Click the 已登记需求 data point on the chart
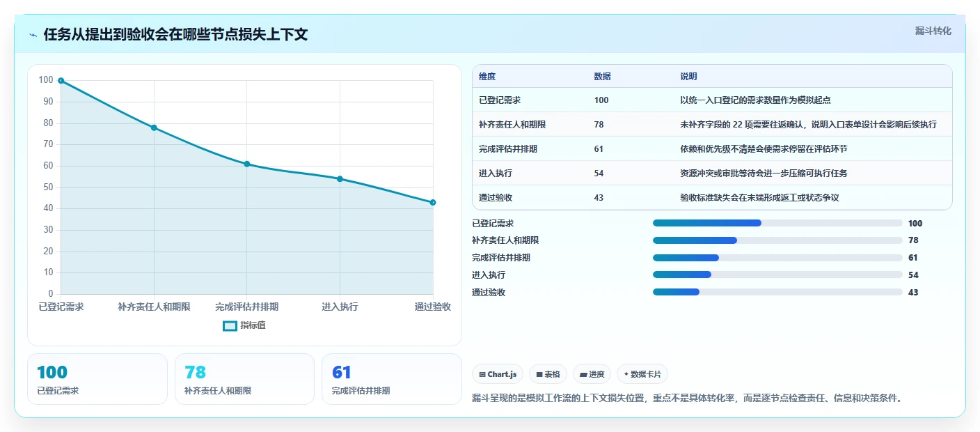980x432 pixels. click(x=61, y=81)
